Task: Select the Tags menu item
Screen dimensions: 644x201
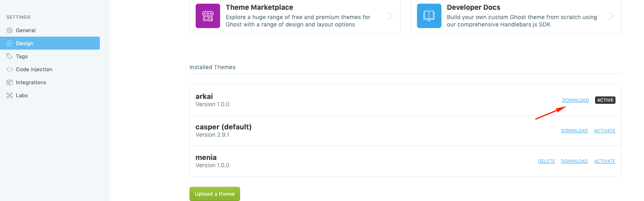Action: point(22,57)
